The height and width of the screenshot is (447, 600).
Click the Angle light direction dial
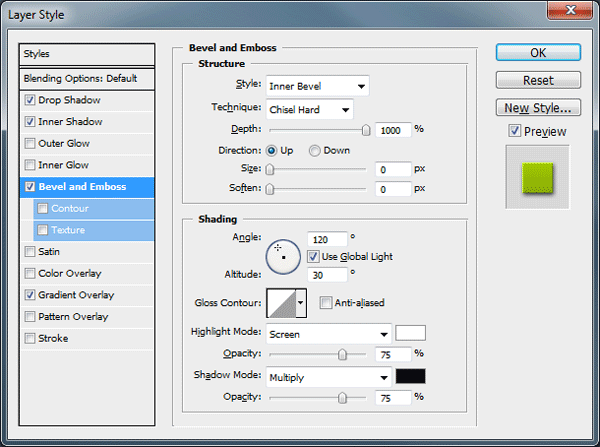[x=283, y=257]
